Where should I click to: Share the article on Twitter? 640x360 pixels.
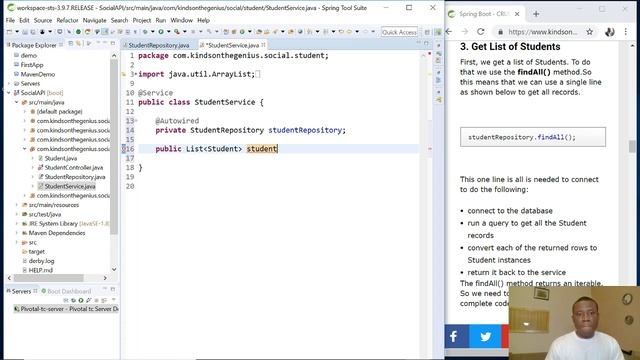[x=485, y=336]
